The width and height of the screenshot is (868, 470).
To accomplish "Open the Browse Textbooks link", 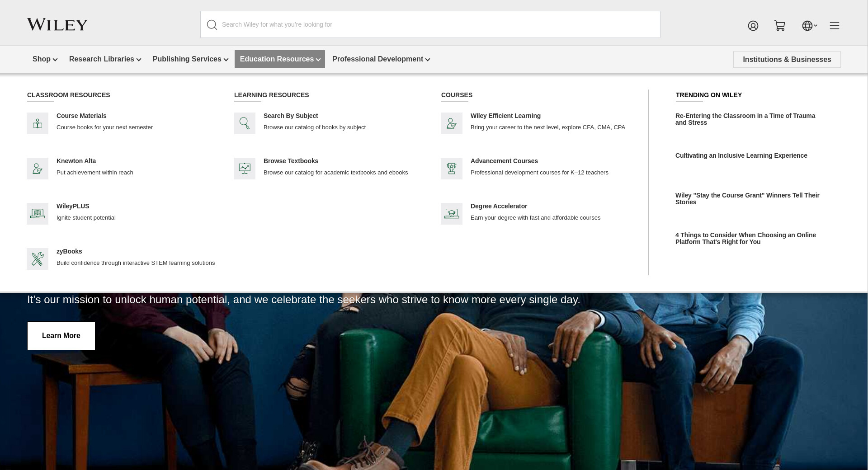I will 291,161.
